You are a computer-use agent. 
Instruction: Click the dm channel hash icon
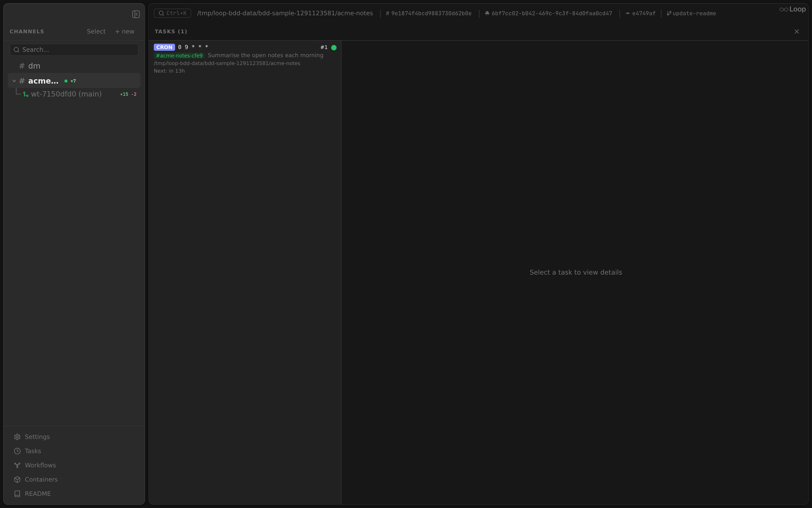(x=22, y=66)
